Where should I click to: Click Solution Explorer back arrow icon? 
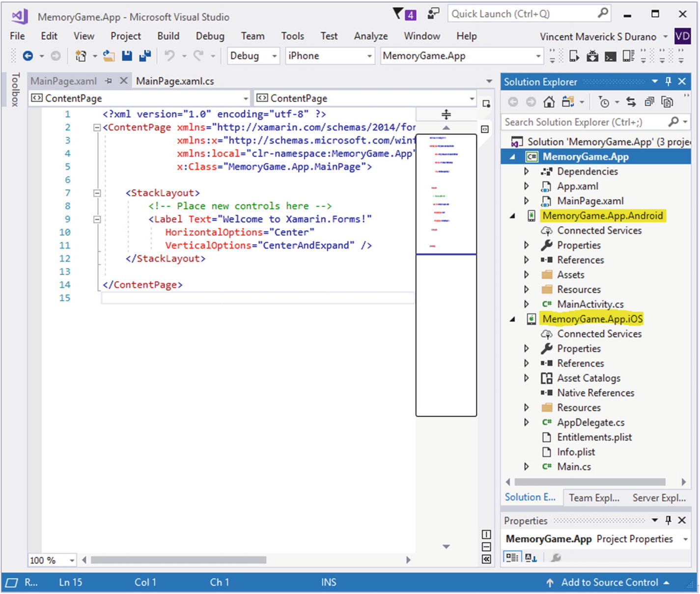point(513,102)
